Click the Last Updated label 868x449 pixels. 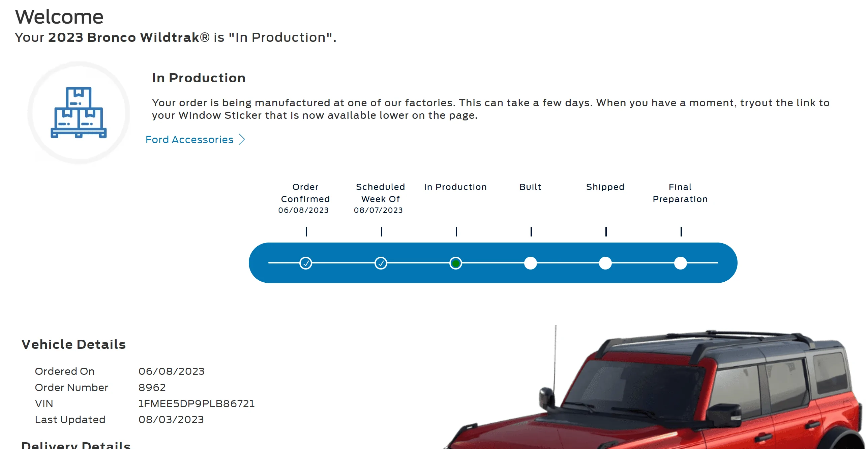coord(70,420)
